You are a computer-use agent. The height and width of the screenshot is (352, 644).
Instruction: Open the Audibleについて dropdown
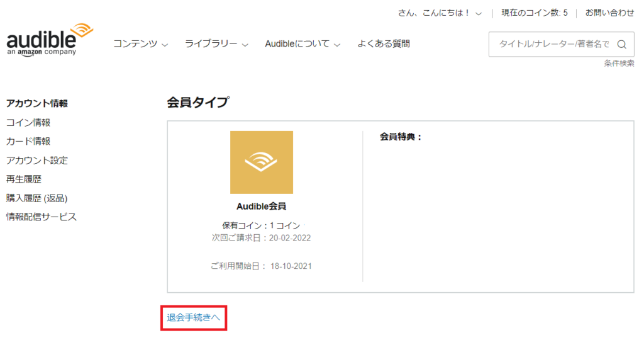pyautogui.click(x=302, y=44)
